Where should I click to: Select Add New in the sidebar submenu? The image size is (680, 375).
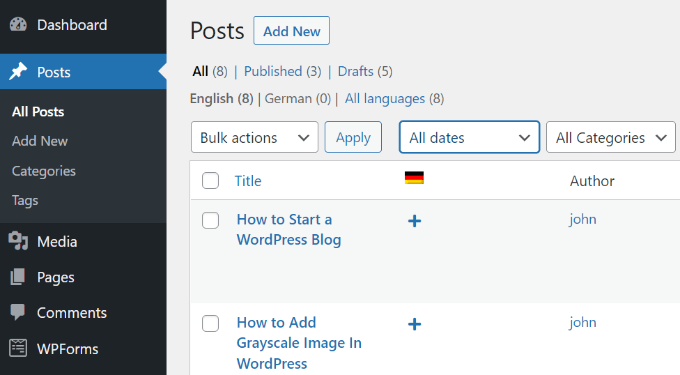coord(40,141)
